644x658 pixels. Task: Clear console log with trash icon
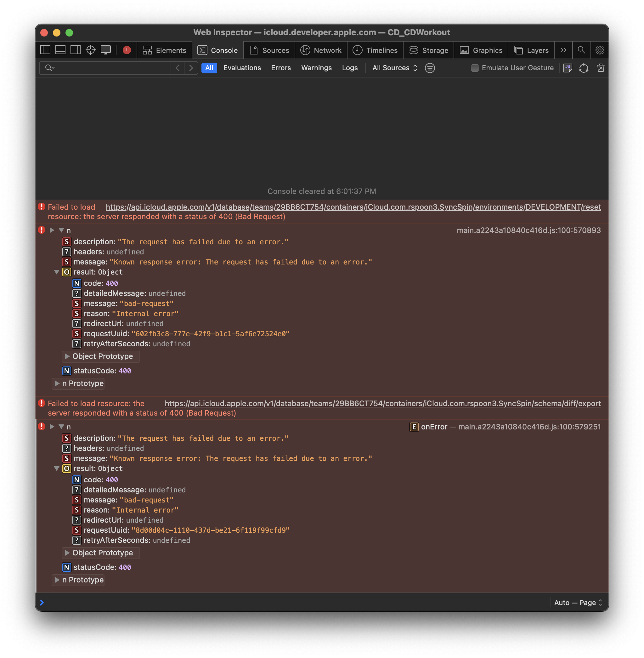click(x=601, y=68)
